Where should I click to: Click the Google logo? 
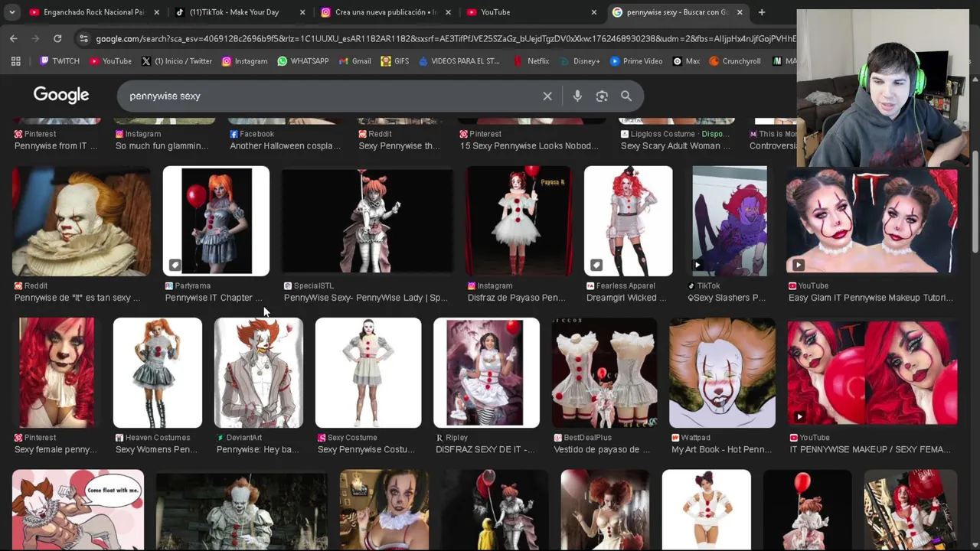coord(61,95)
